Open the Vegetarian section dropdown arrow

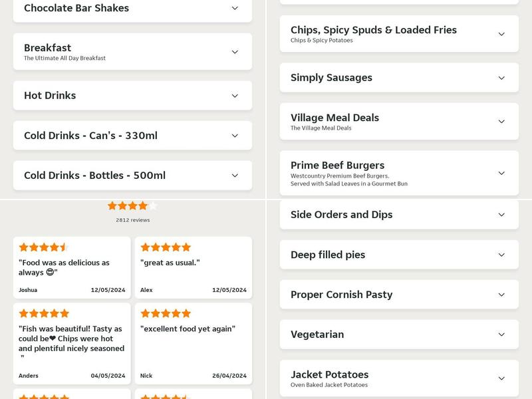501,334
